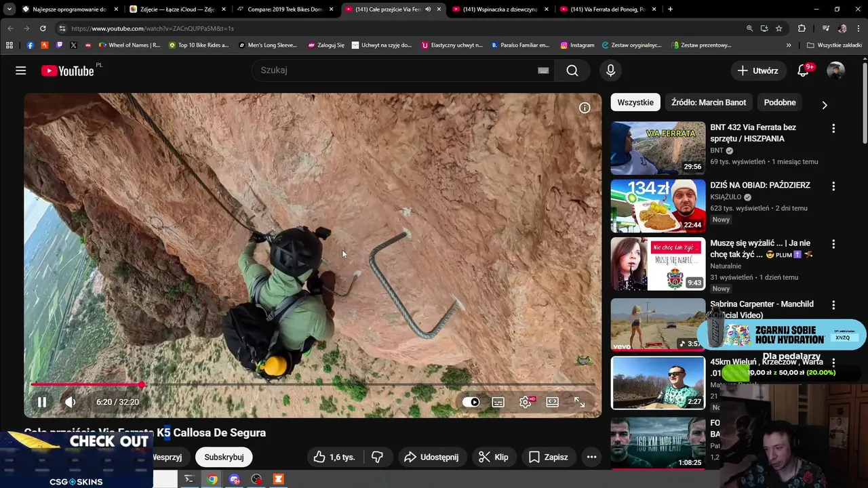Switch to Compare: 2019 Trek Bikes tab
The image size is (868, 488).
coord(285,9)
